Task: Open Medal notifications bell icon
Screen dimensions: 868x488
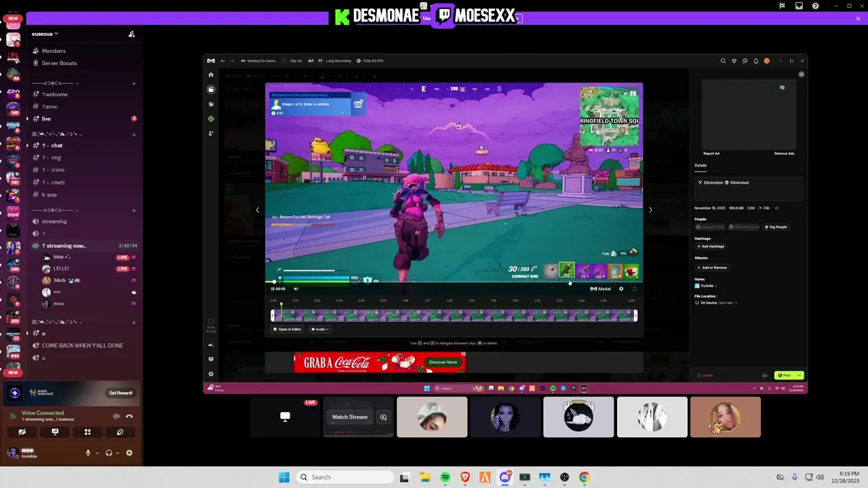Action: pos(756,61)
